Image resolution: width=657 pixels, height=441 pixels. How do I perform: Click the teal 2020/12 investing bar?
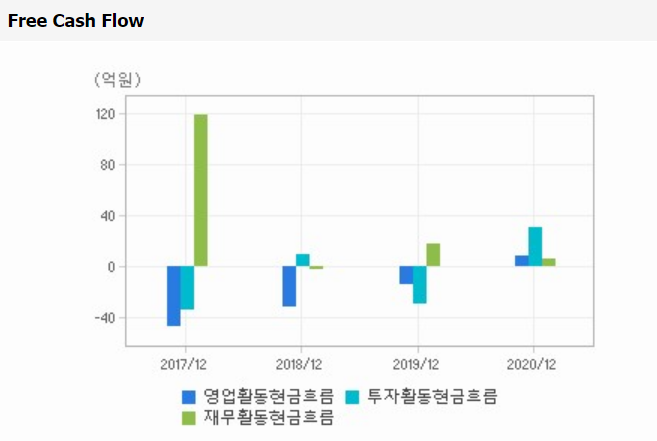tap(535, 246)
